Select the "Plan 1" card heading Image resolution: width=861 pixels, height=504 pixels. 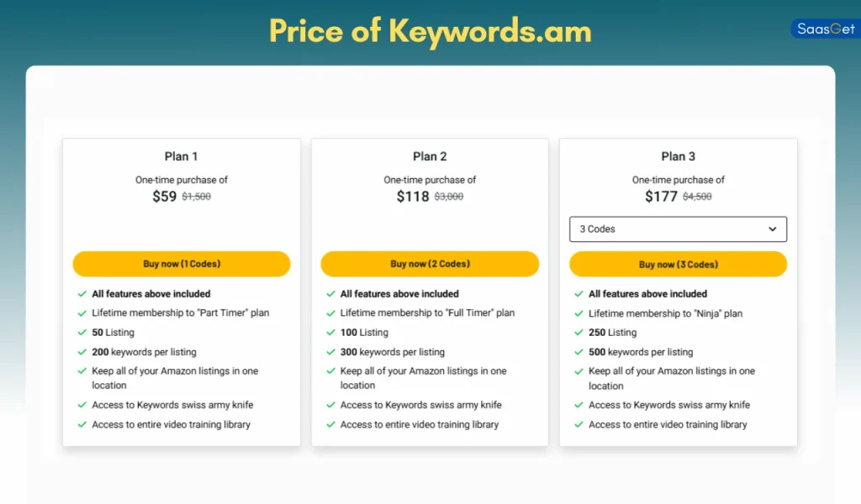181,156
